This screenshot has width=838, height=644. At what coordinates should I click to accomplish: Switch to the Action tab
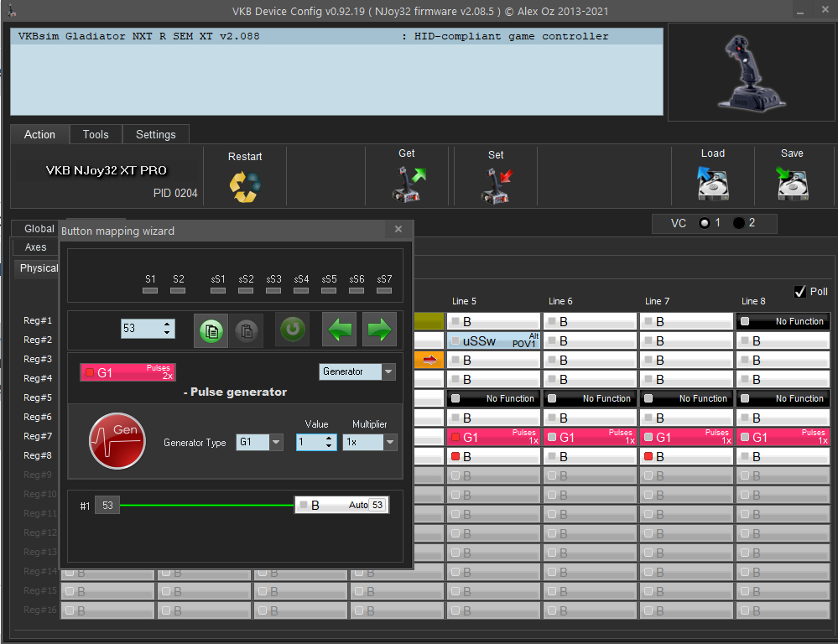pyautogui.click(x=39, y=135)
